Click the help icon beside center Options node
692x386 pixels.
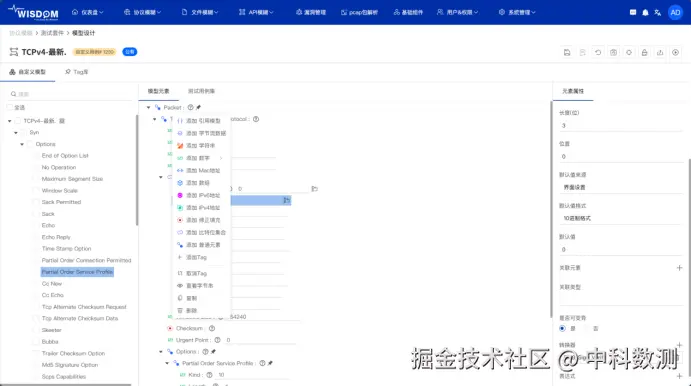pyautogui.click(x=205, y=352)
